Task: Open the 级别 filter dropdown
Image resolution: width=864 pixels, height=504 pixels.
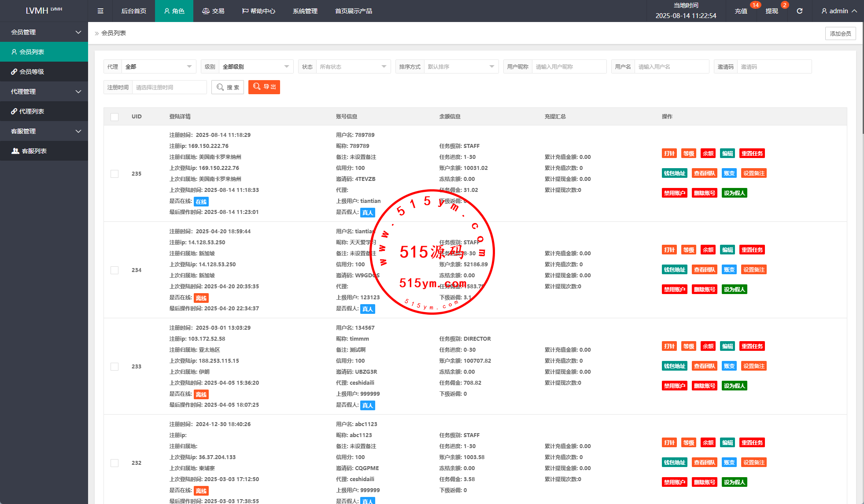Action: (x=256, y=67)
